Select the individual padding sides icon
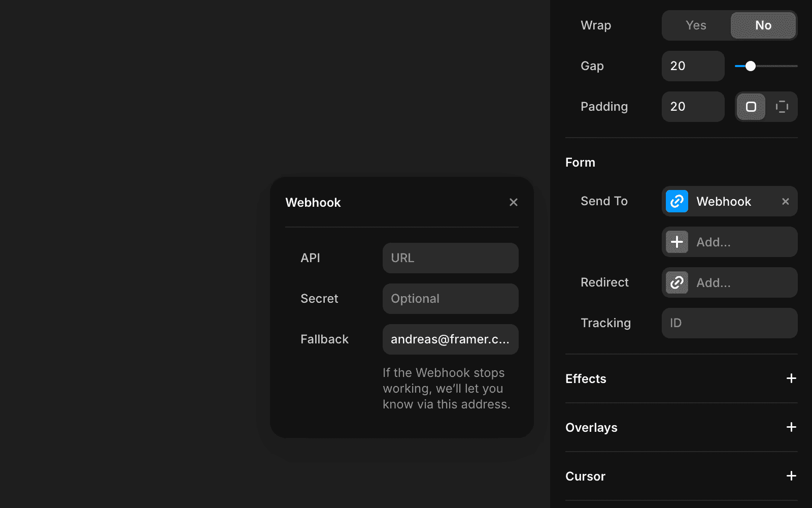Viewport: 812px width, 508px height. 782,107
